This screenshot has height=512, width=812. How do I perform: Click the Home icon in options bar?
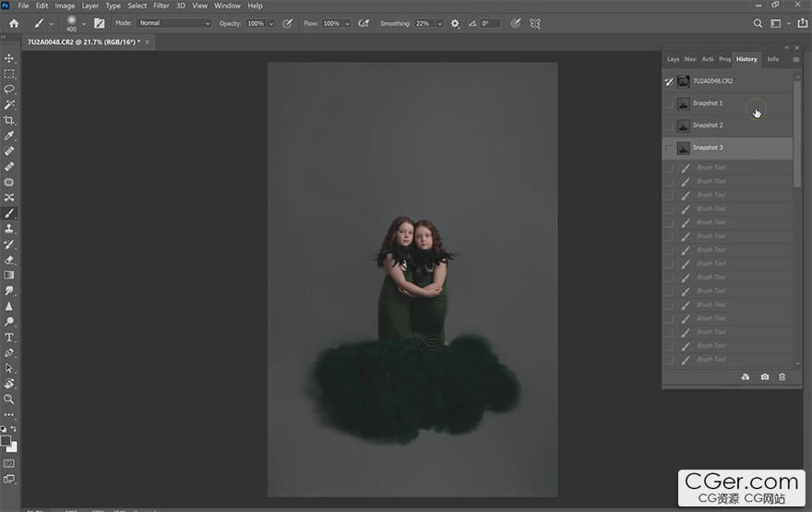tap(14, 23)
